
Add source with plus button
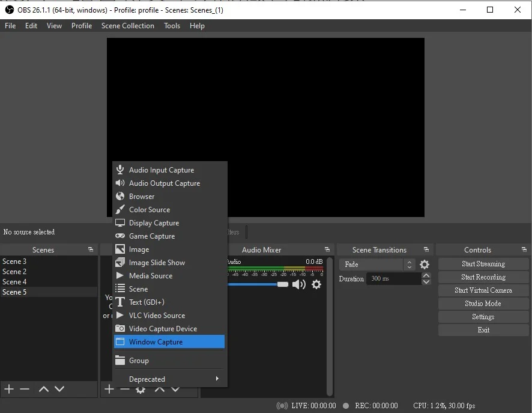click(x=109, y=389)
